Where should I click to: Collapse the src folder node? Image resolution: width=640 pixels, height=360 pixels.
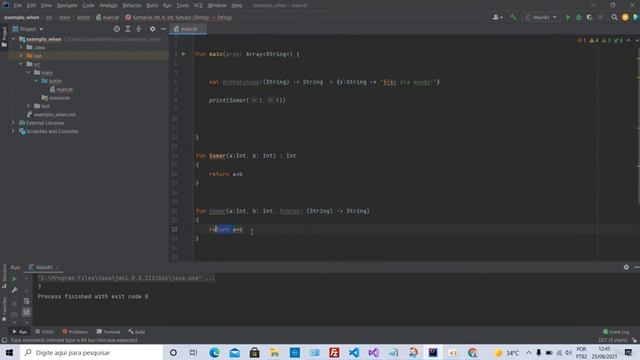coord(21,64)
